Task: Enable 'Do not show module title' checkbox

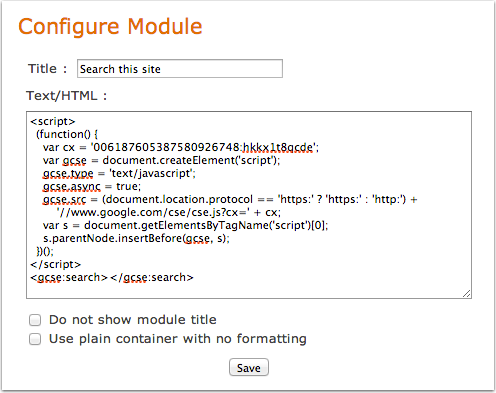Action: 35,320
